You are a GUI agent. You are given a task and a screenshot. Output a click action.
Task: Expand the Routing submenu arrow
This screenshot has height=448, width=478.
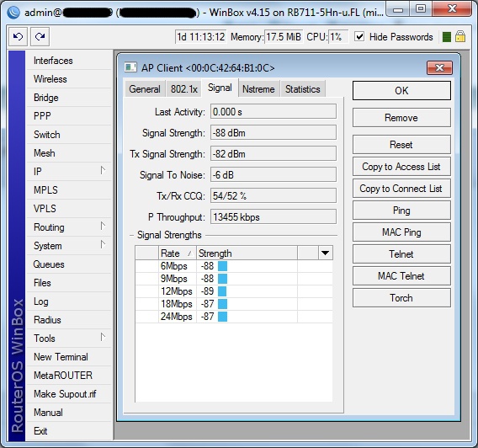click(x=103, y=227)
